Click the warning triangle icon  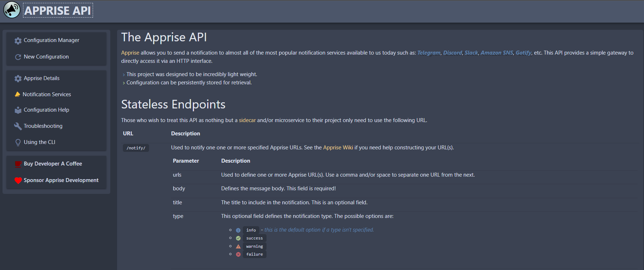(238, 246)
